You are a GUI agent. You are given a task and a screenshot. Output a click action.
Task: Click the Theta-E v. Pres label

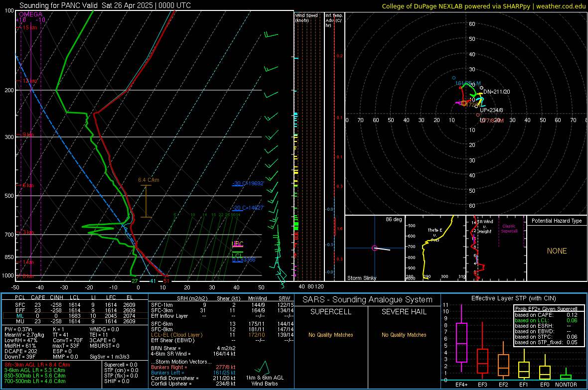(435, 235)
